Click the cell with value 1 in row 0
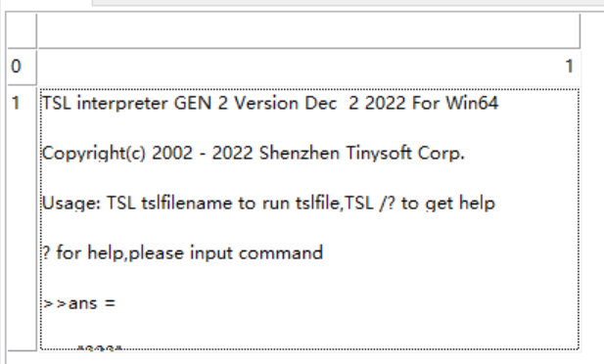 (x=308, y=67)
